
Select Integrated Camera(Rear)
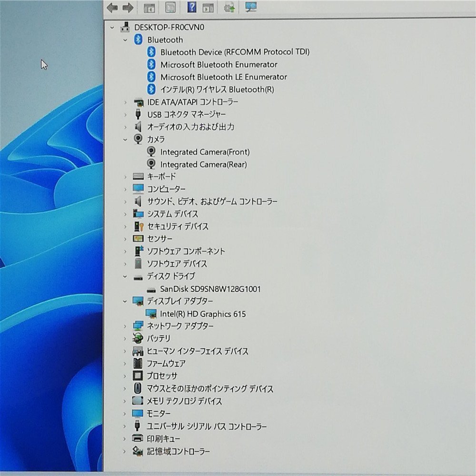pos(203,164)
